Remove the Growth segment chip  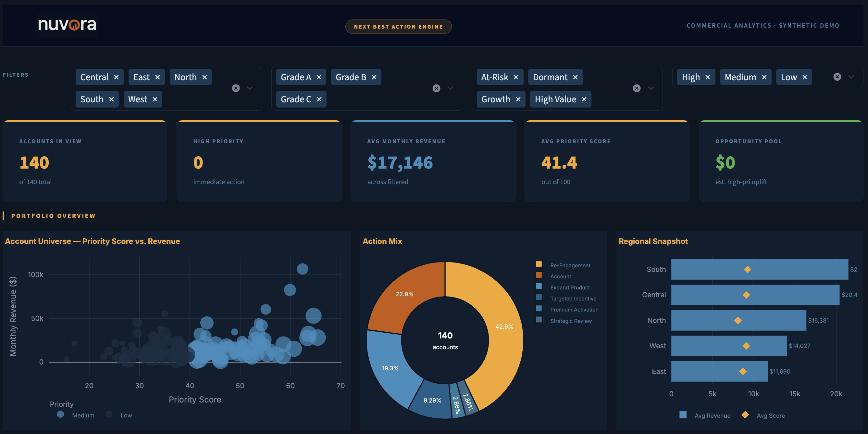[x=518, y=99]
